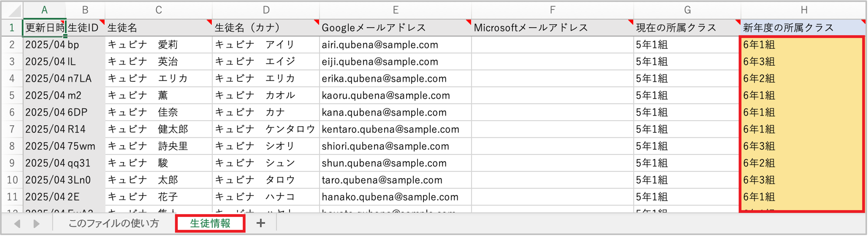Image resolution: width=868 pixels, height=236 pixels.
Task: Switch to the 生徒情報 sheet tab
Action: (x=210, y=223)
